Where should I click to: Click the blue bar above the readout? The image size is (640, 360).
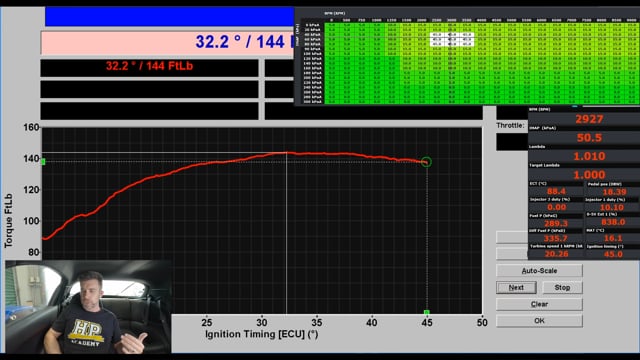[169, 16]
